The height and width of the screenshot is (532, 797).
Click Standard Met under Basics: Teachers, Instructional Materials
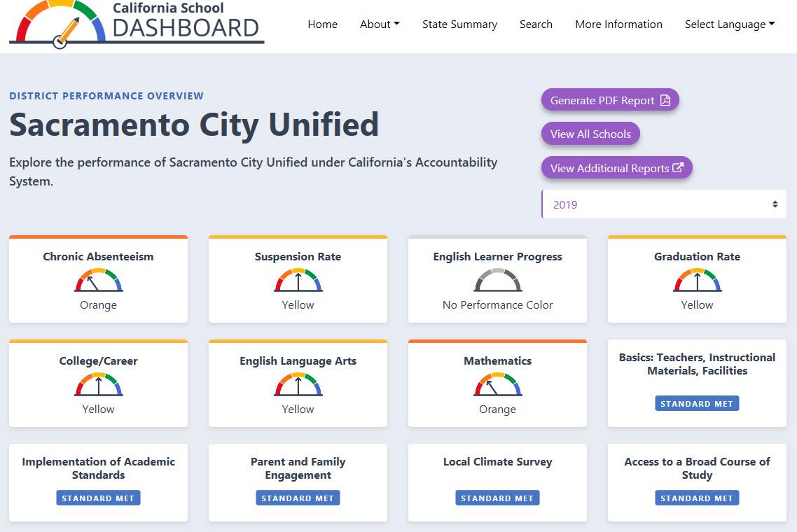pyautogui.click(x=697, y=403)
